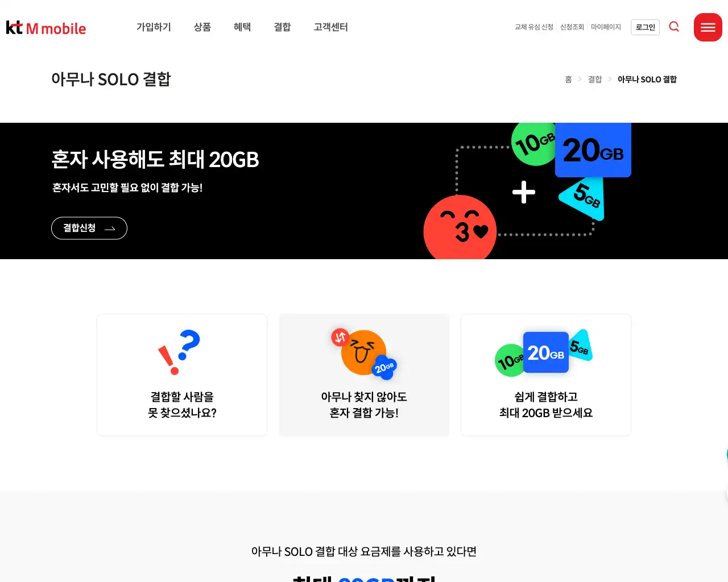Click the question and exclamation mark icon
This screenshot has height=582, width=728.
click(179, 352)
